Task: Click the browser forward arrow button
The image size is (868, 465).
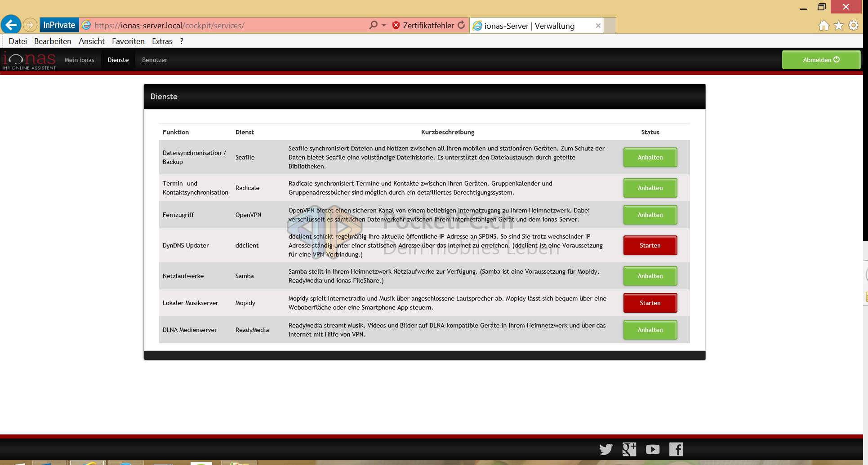Action: [x=30, y=25]
